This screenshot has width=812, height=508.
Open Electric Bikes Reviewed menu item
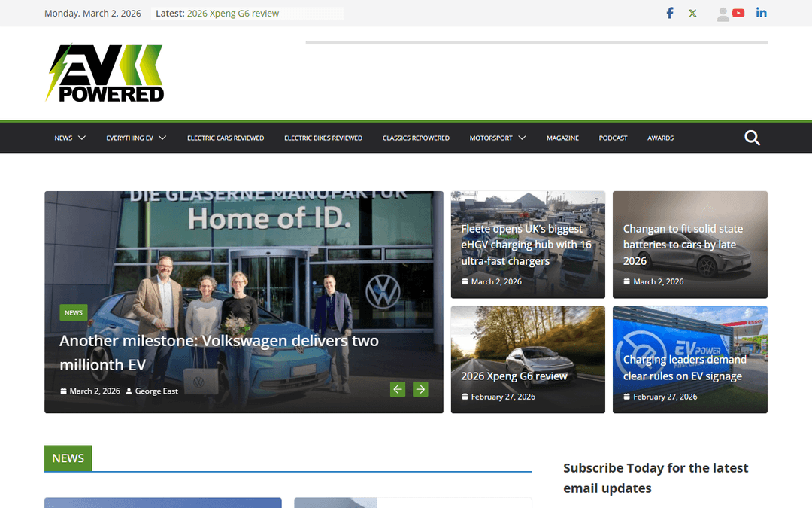click(323, 138)
